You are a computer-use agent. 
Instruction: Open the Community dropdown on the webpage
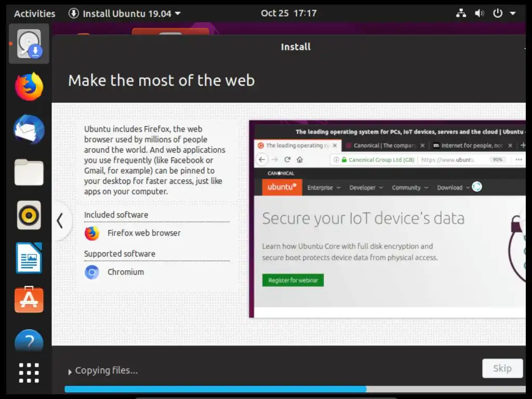pos(410,188)
